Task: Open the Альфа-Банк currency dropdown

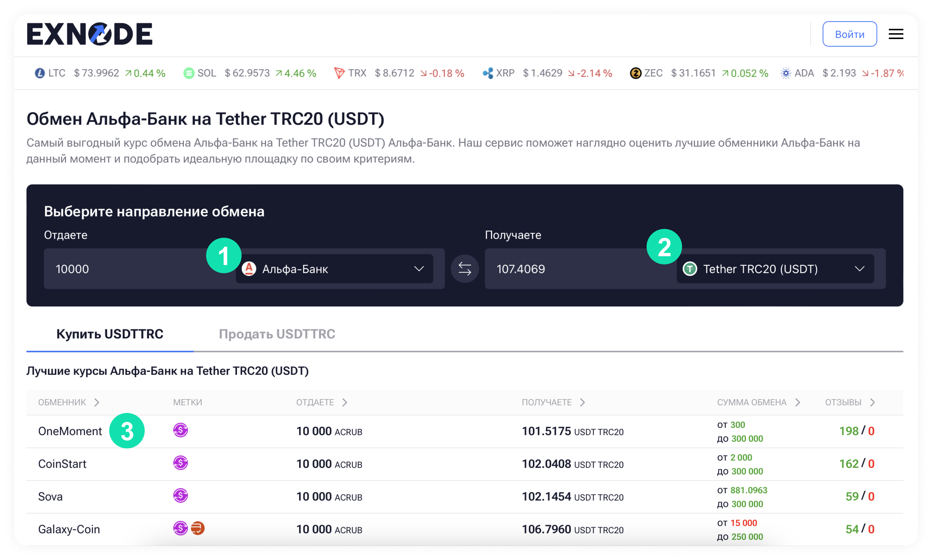Action: pos(334,269)
